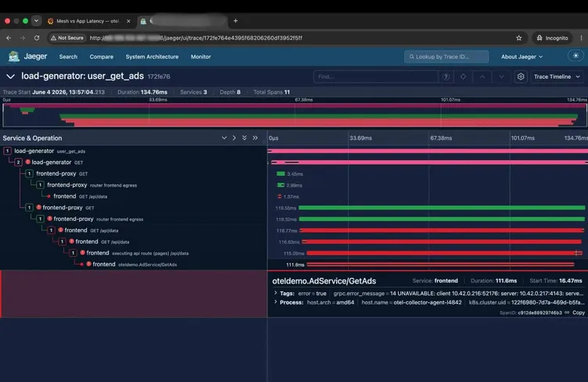Image resolution: width=588 pixels, height=382 pixels.
Task: Open the Trace Timeline view dropdown
Action: coord(557,77)
